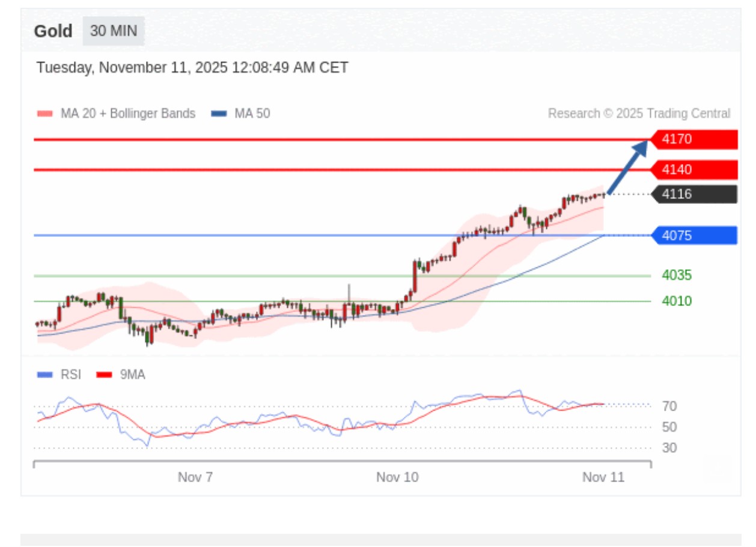Click the pink MA 20 legend marker
756x547 pixels.
(x=45, y=114)
